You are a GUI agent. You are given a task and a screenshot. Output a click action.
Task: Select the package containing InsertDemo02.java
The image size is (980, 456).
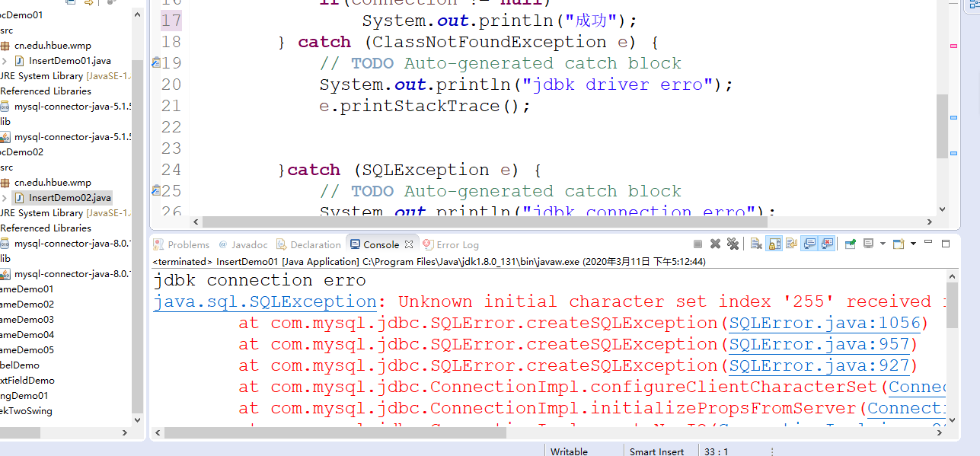53,183
